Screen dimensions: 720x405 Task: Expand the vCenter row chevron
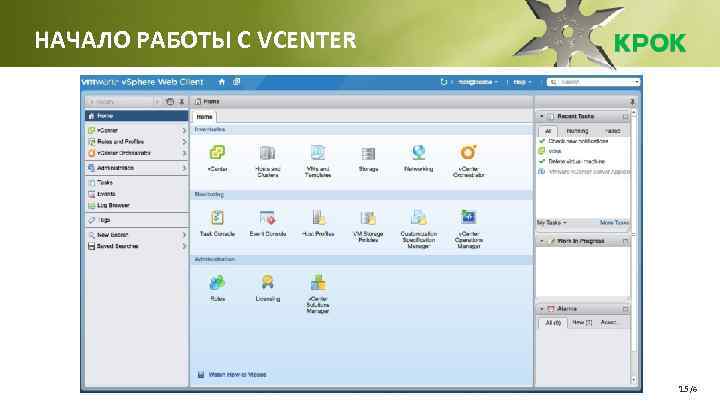click(184, 130)
